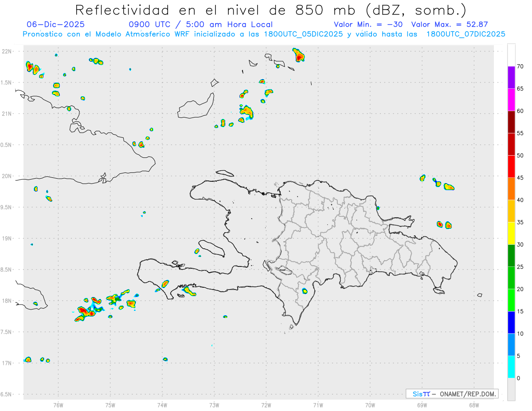Viewport: 532px width, 411px height.
Task: Select the gold 35-40 dBZ color segment
Action: [511, 211]
